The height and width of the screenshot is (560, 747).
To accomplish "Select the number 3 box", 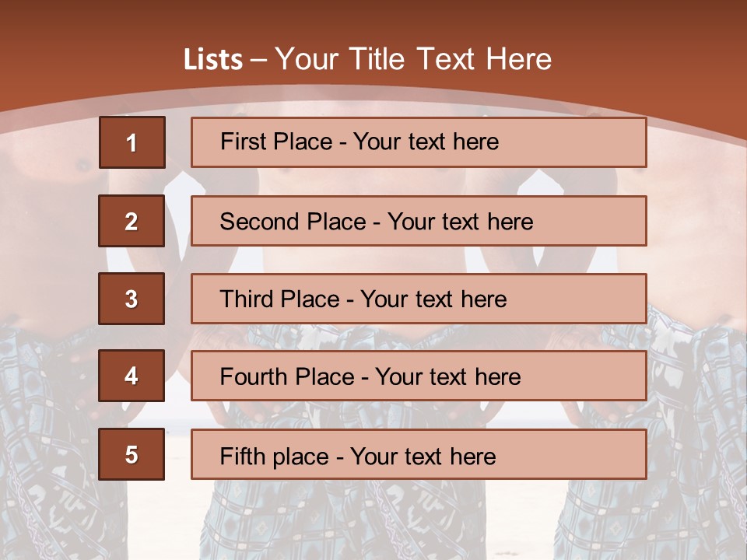I will 132,299.
